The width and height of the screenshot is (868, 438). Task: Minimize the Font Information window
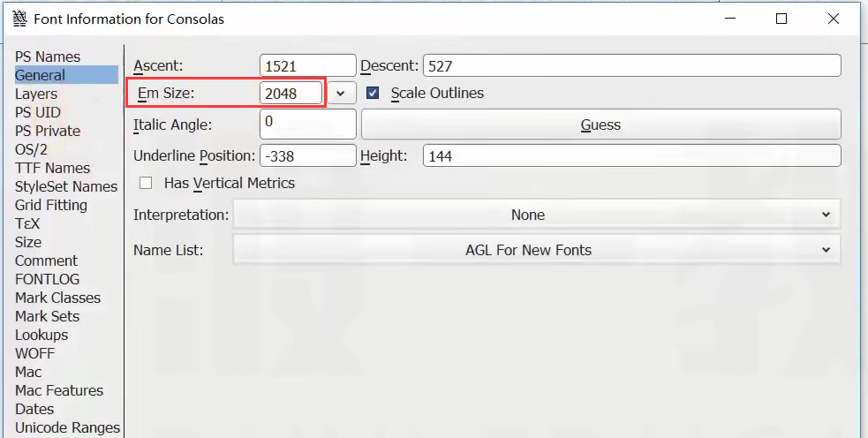[730, 19]
